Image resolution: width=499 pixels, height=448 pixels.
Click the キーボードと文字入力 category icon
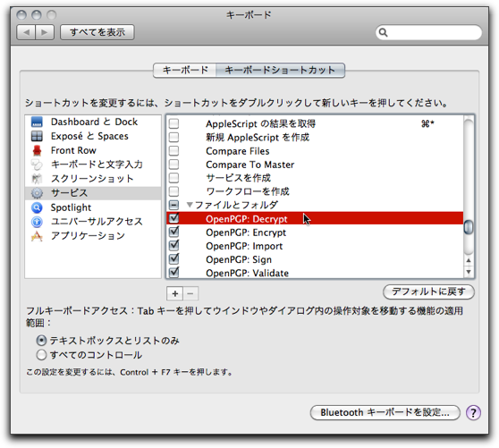coord(37,165)
